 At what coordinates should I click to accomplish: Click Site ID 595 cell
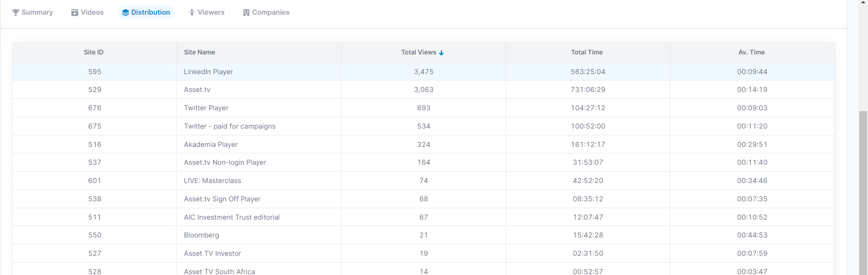pos(95,71)
